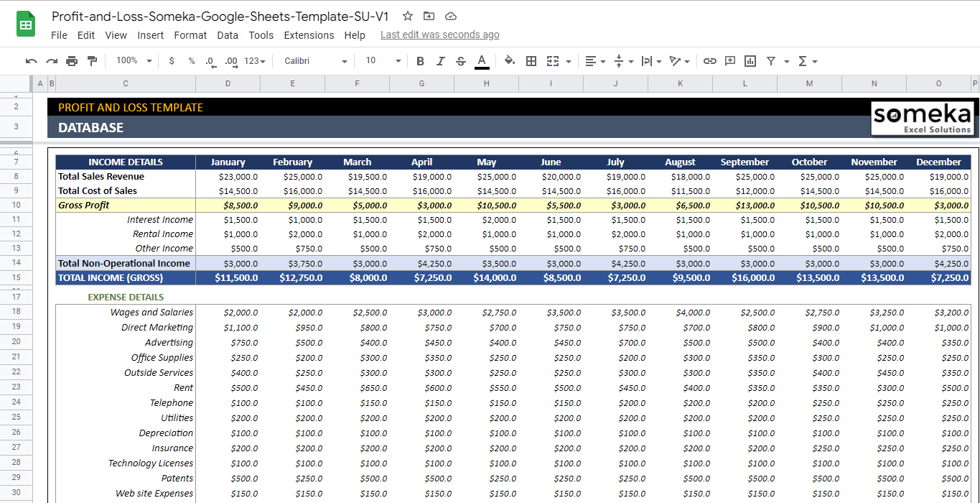This screenshot has width=980, height=503.
Task: Move document to folder icon
Action: 429,16
